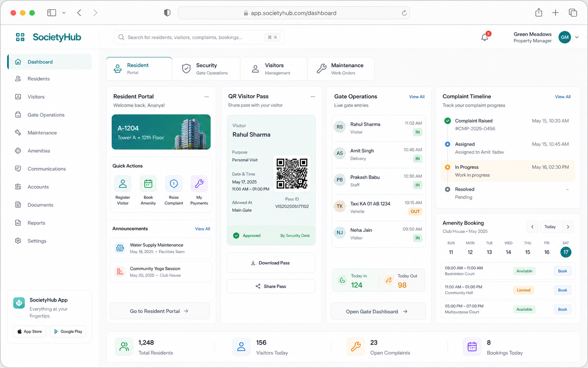Click View All in Announcements
Image resolution: width=588 pixels, height=368 pixels.
click(x=202, y=229)
